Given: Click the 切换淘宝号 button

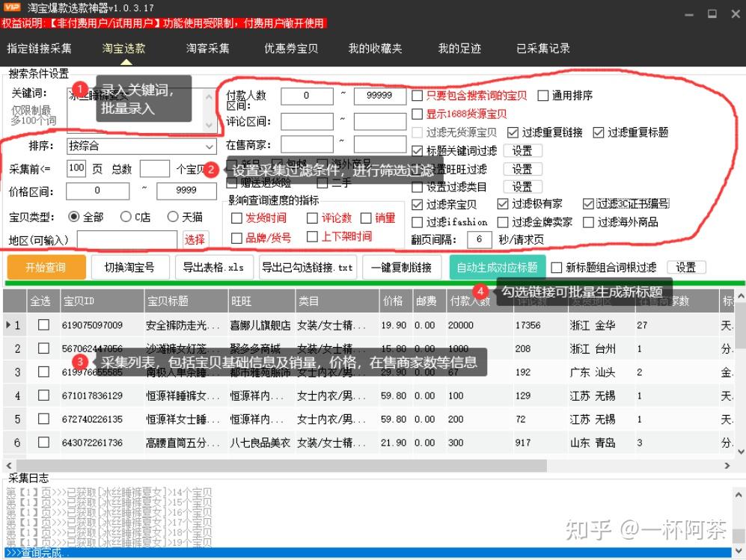Looking at the screenshot, I should (x=129, y=267).
